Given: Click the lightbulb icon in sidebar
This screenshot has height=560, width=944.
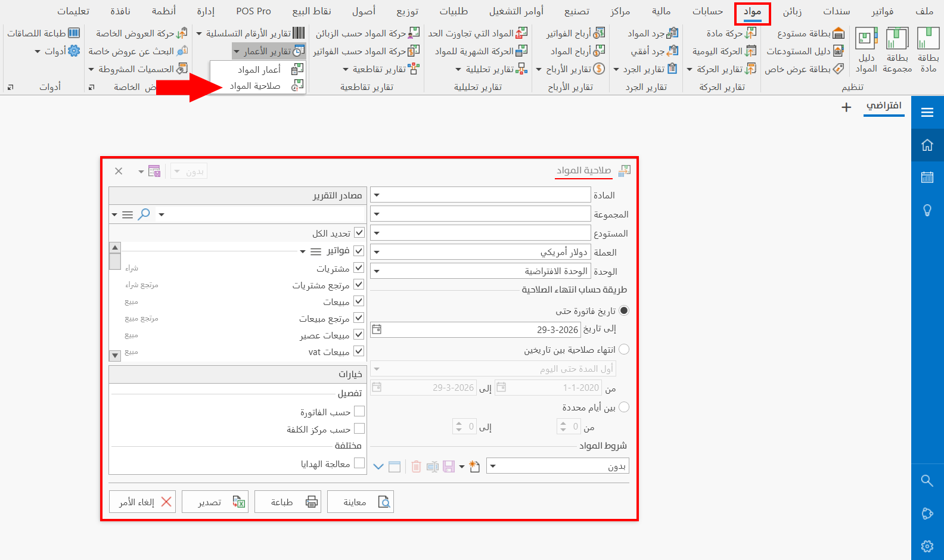Looking at the screenshot, I should point(927,210).
